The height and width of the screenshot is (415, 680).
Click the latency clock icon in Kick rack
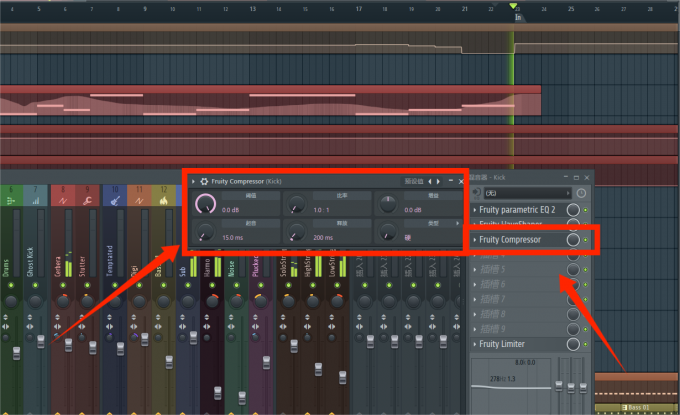click(x=581, y=193)
